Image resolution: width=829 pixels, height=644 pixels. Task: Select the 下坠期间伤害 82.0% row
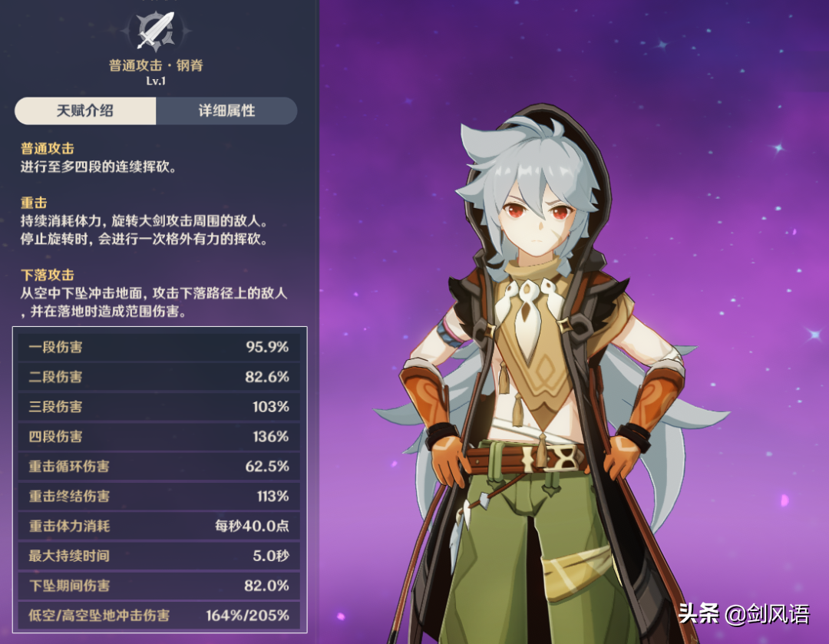point(159,586)
